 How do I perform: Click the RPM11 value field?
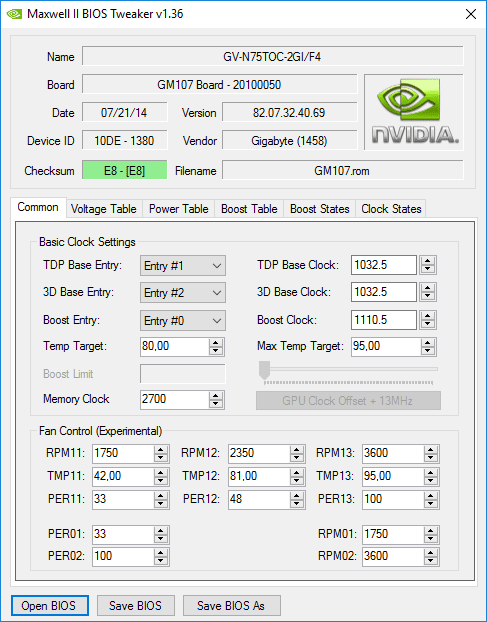pyautogui.click(x=123, y=453)
